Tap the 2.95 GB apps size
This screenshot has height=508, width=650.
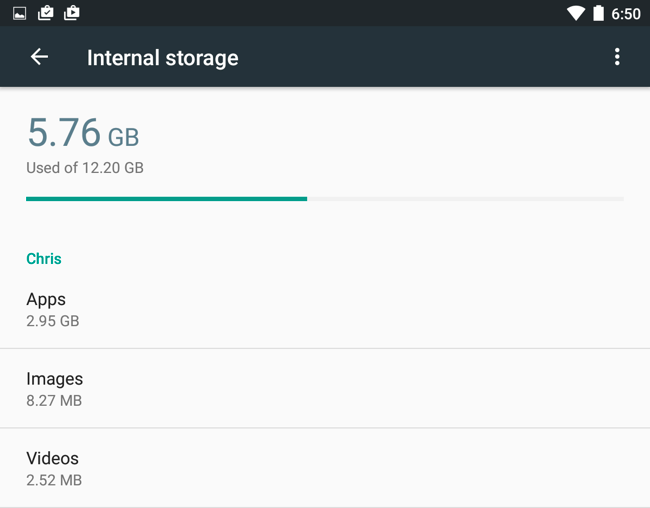coord(52,321)
